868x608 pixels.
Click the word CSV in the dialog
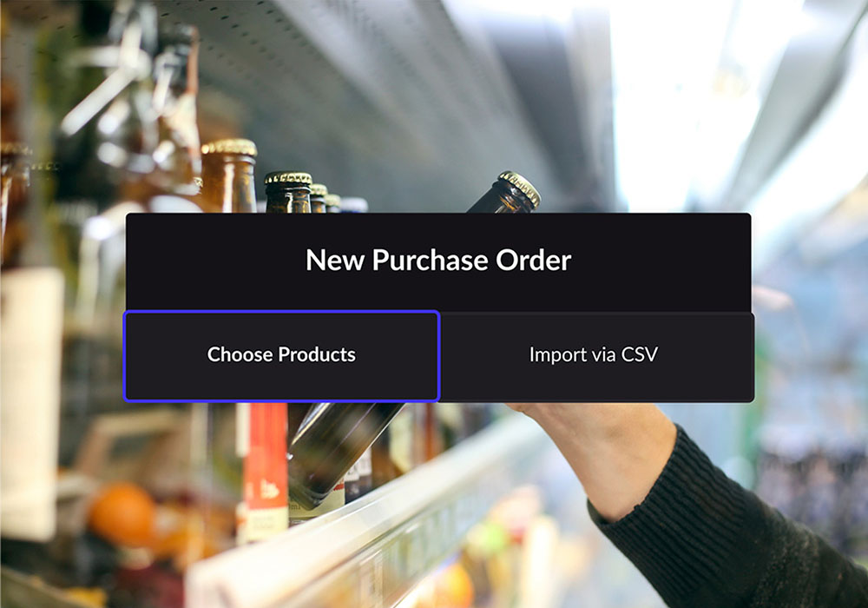[640, 354]
